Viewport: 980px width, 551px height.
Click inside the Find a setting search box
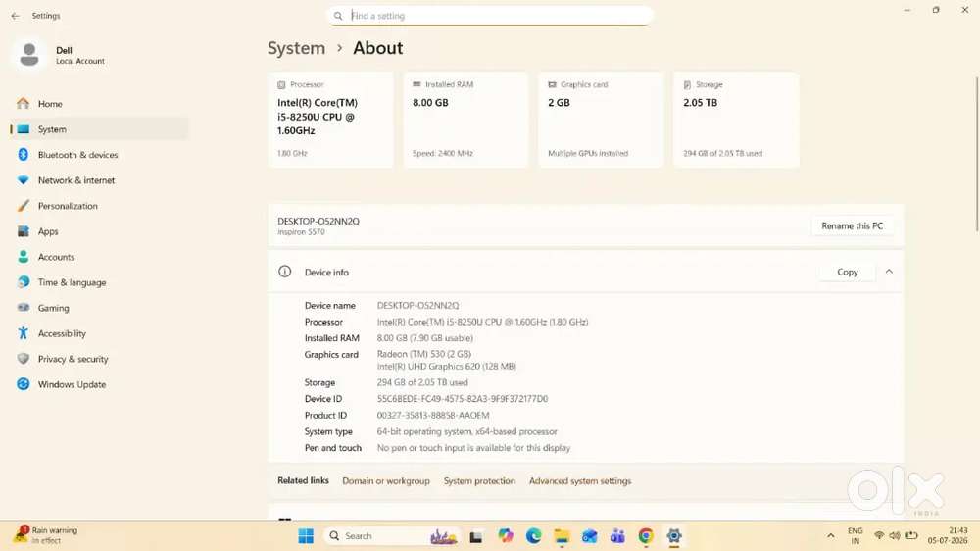[x=489, y=16]
